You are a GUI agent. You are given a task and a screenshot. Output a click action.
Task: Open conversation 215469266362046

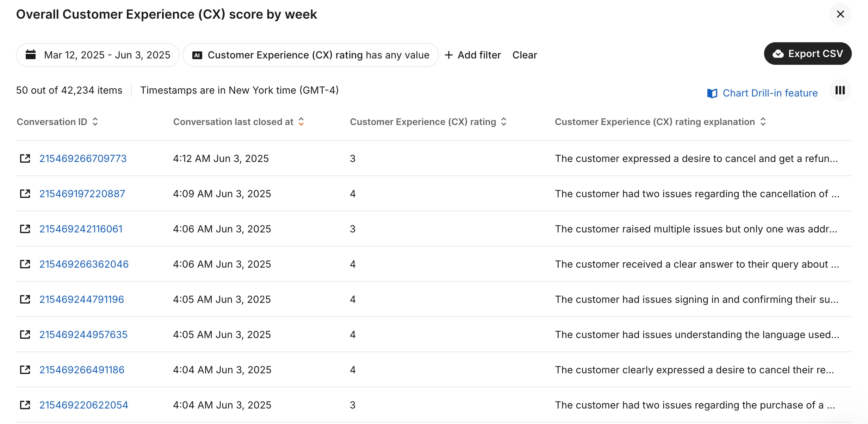[84, 264]
